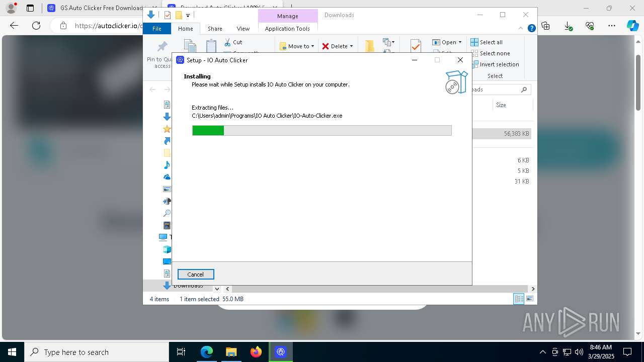Click the site info lock icon
Image resolution: width=644 pixels, height=362 pixels.
[63, 26]
